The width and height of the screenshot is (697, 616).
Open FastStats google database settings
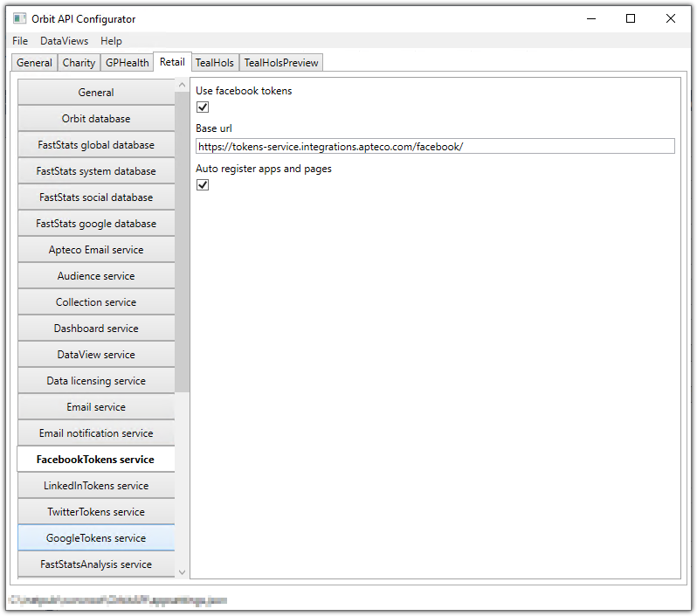[96, 224]
